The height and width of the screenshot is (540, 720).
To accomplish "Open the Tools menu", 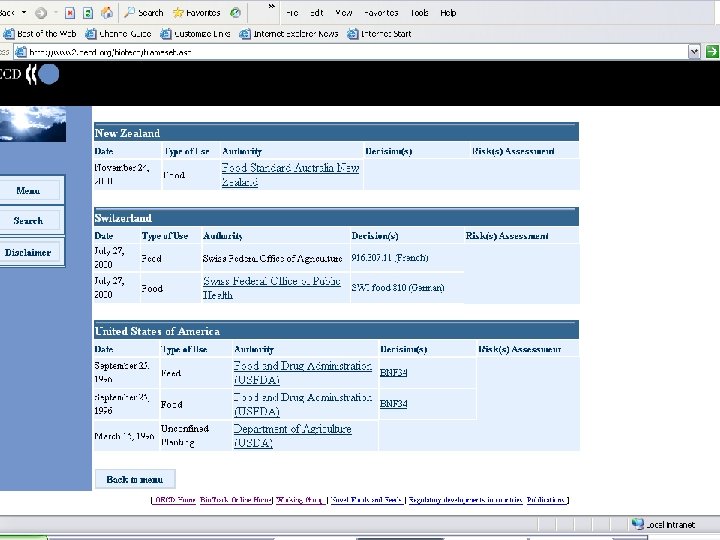I will 419,13.
